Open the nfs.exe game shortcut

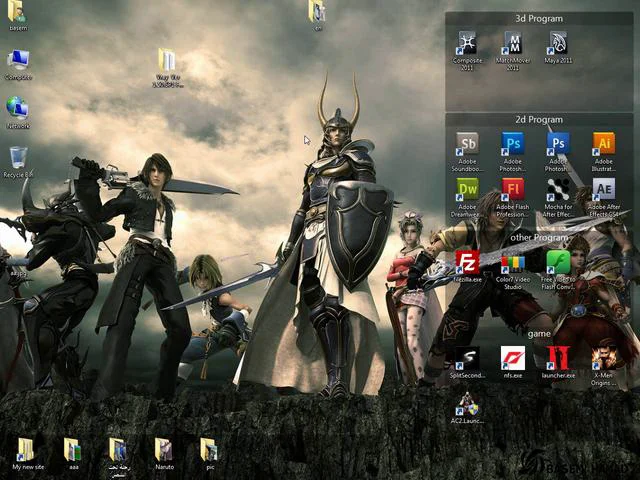coord(513,362)
